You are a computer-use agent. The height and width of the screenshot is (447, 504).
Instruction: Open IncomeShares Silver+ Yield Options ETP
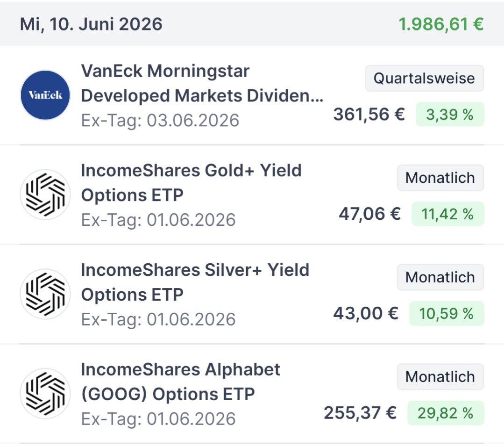(252, 295)
